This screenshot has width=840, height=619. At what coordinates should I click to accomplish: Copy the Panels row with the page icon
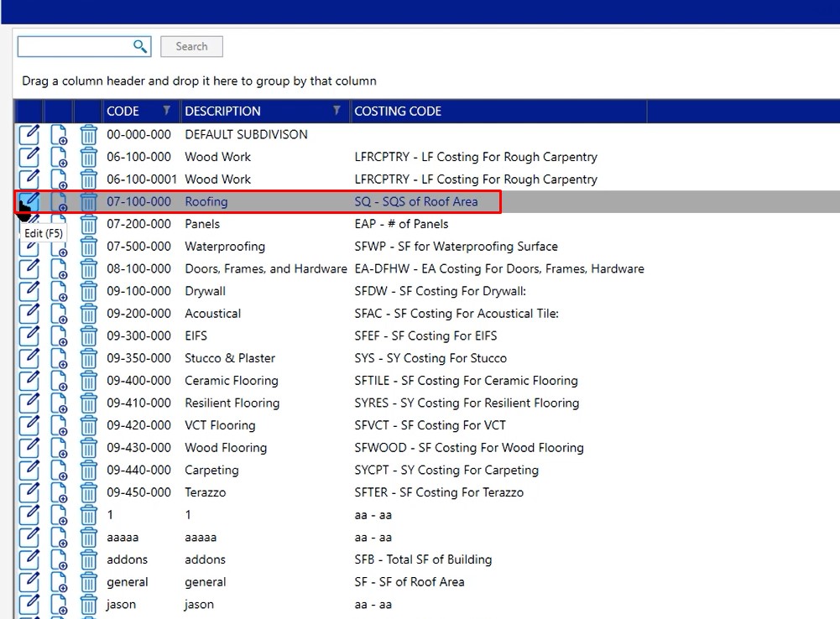point(57,223)
